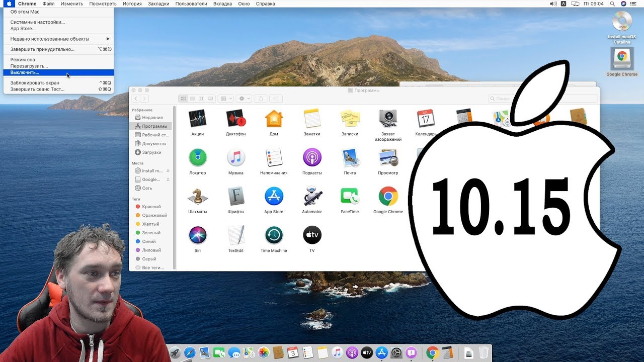Image resolution: width=644 pixels, height=362 pixels.
Task: Switch Finder to gallery view
Action: tap(211, 99)
